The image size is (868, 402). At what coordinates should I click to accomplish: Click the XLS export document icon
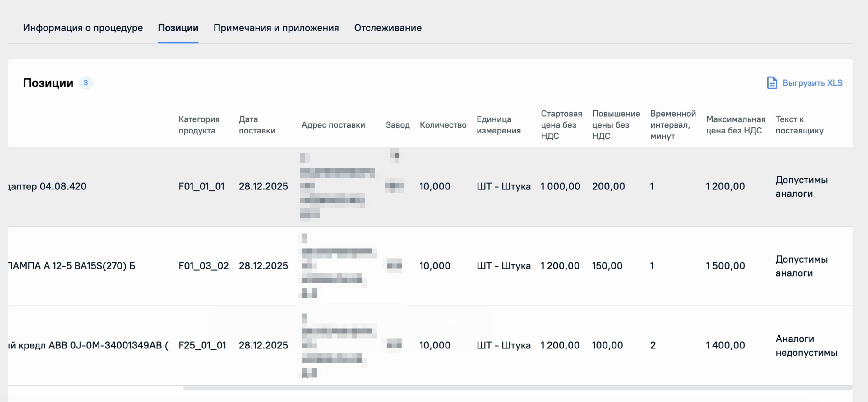[x=772, y=83]
